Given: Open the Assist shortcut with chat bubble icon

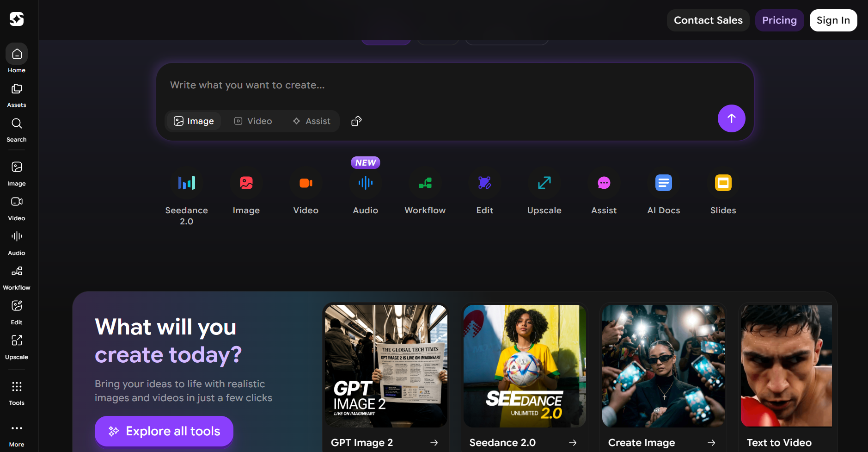Looking at the screenshot, I should click(x=604, y=192).
